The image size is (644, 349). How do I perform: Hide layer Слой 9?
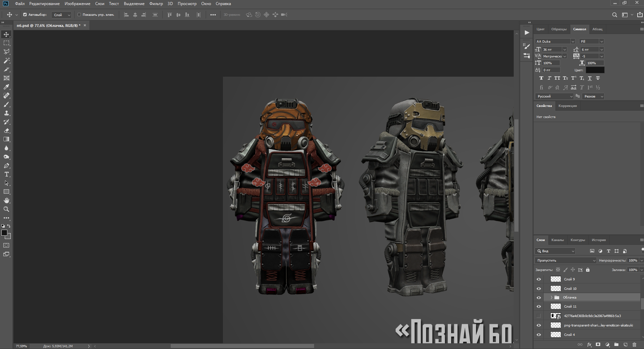tap(539, 279)
